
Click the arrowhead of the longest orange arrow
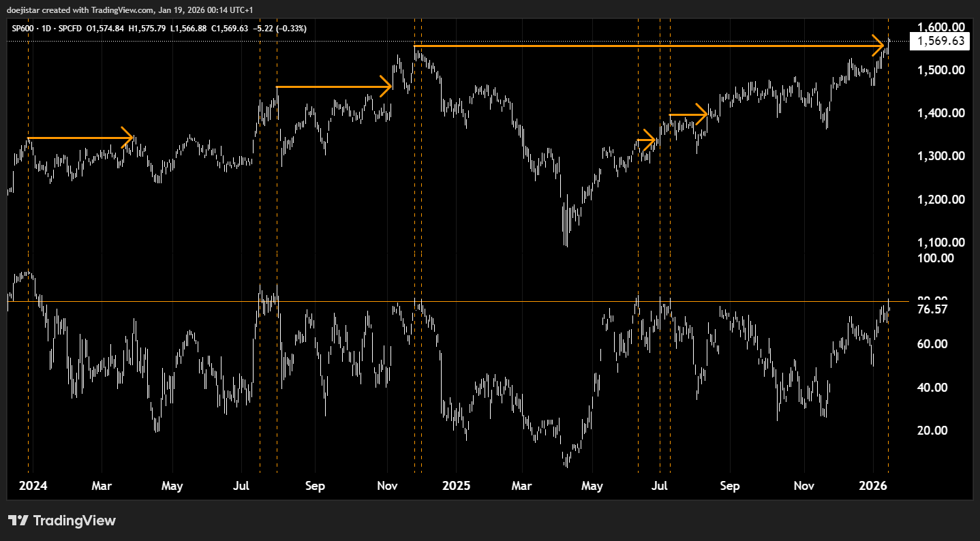882,46
